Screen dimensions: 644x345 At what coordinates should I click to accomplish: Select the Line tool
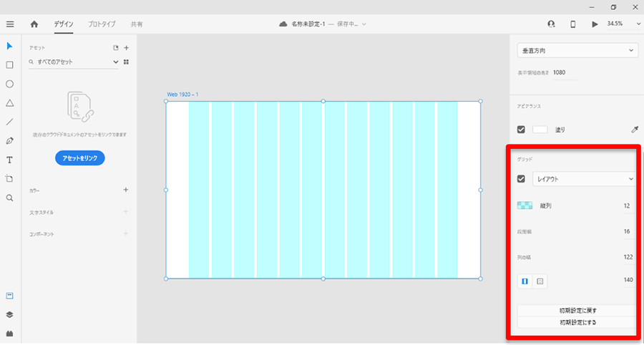pyautogui.click(x=10, y=122)
